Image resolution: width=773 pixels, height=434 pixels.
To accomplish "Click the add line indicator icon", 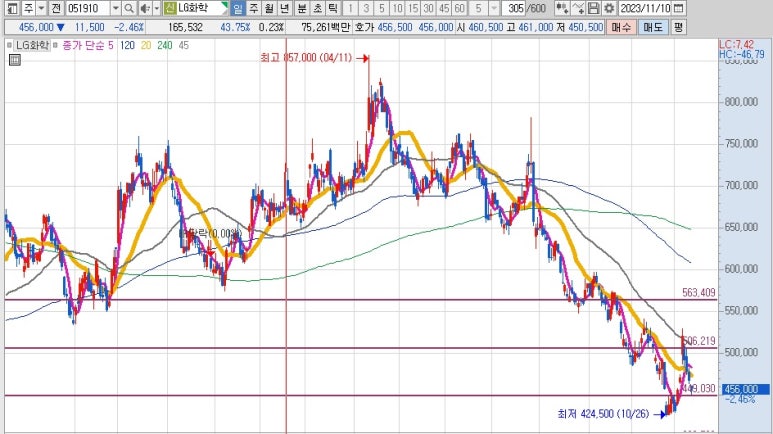I will tap(578, 8).
